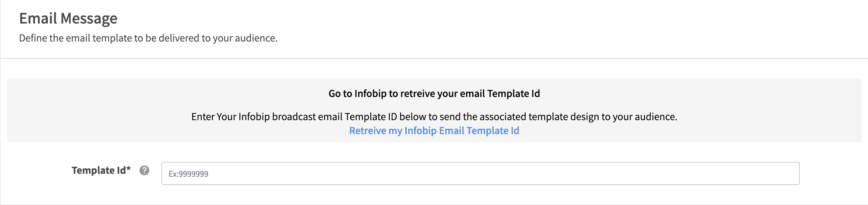
Task: Click the gray Infobip info banner background
Action: click(x=110, y=110)
